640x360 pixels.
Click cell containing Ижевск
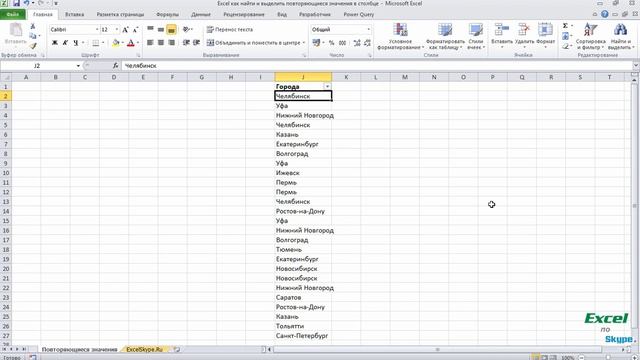[x=303, y=173]
